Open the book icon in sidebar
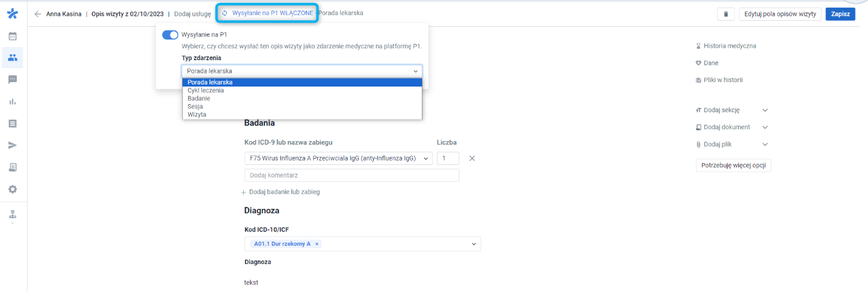The image size is (868, 296). pos(13,167)
